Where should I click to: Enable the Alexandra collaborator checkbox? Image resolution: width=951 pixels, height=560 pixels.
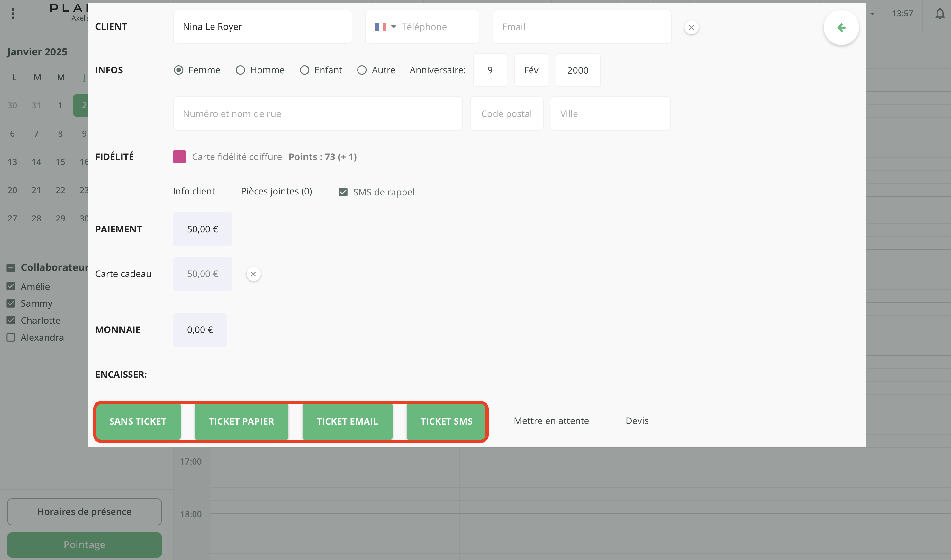point(11,337)
